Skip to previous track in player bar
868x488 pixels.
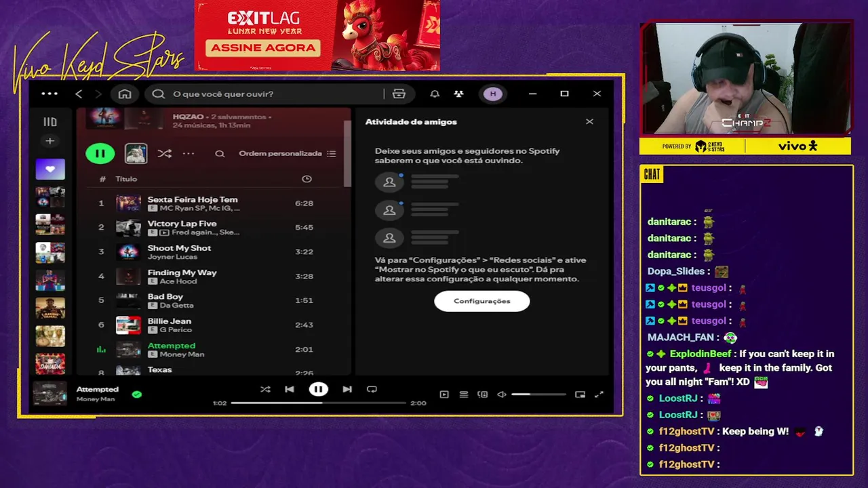[x=290, y=389]
